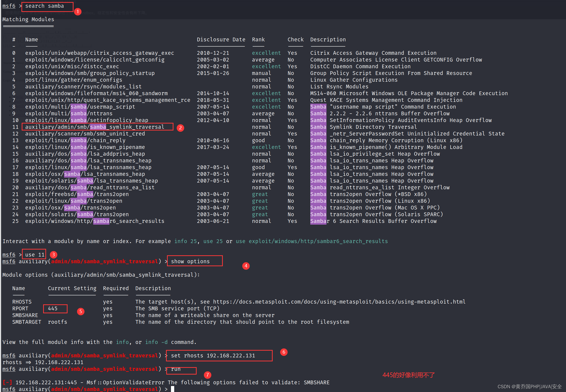Viewport: 566px width, 392px height.
Task: Click exploit/osx/samba/lsa_transnames_heap module name
Action: point(85,174)
